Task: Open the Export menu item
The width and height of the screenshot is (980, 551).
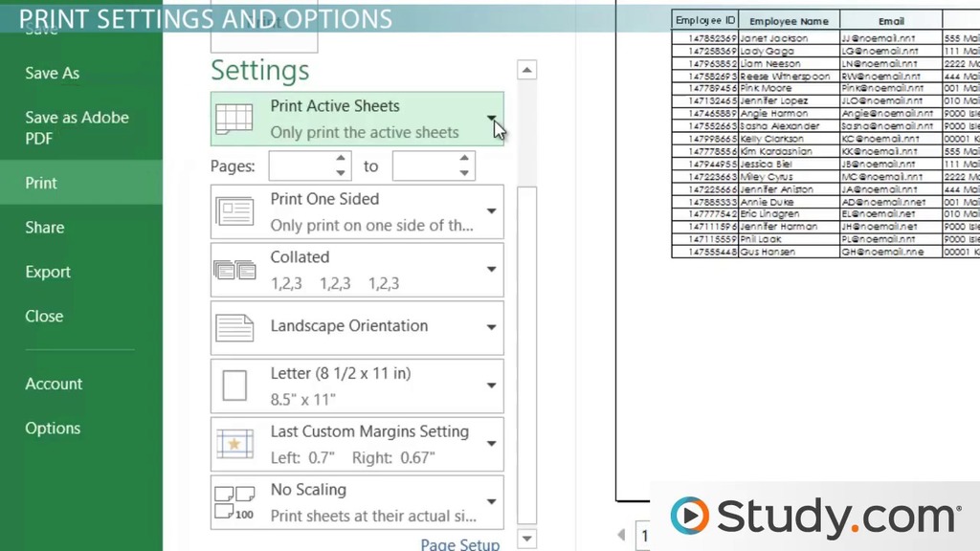Action: click(x=48, y=272)
